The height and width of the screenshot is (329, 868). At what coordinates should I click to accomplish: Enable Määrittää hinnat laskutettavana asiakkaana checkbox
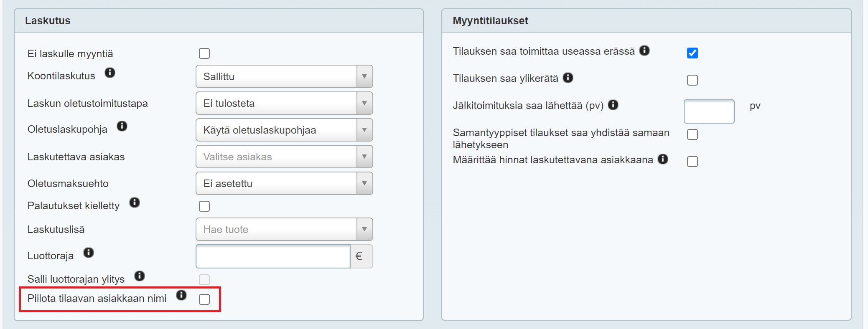point(692,162)
